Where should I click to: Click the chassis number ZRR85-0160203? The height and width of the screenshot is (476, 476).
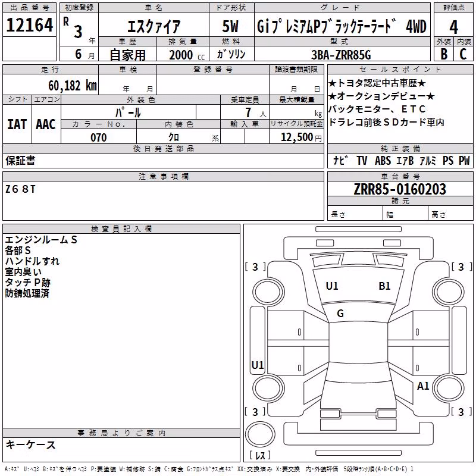pos(400,189)
